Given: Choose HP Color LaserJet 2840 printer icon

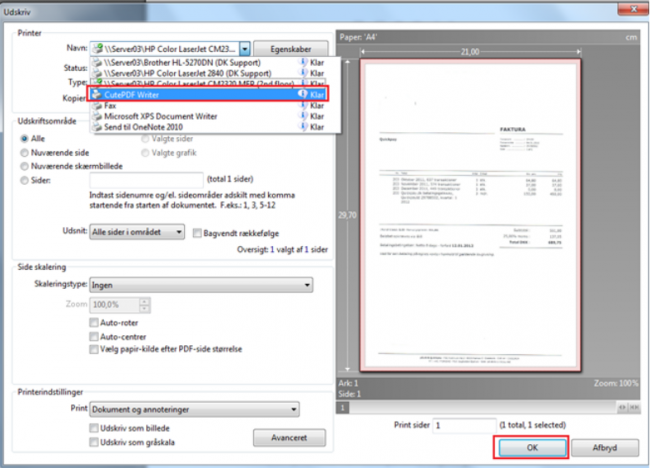Looking at the screenshot, I should coord(97,71).
